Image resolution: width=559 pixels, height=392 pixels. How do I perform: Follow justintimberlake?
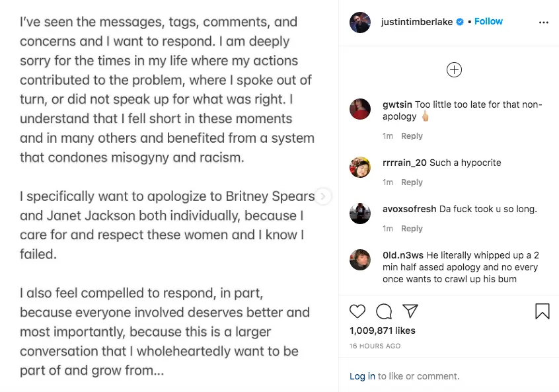pos(488,22)
